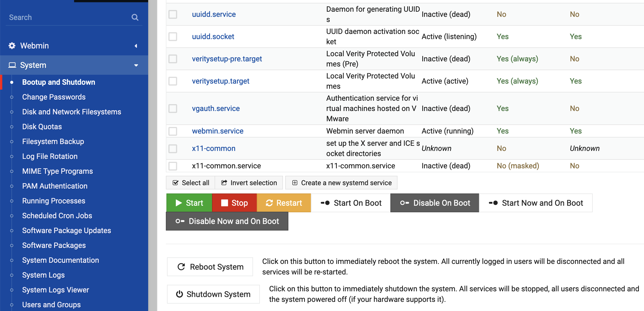644x311 pixels.
Task: Open Log File Rotation menu item
Action: [x=50, y=156]
